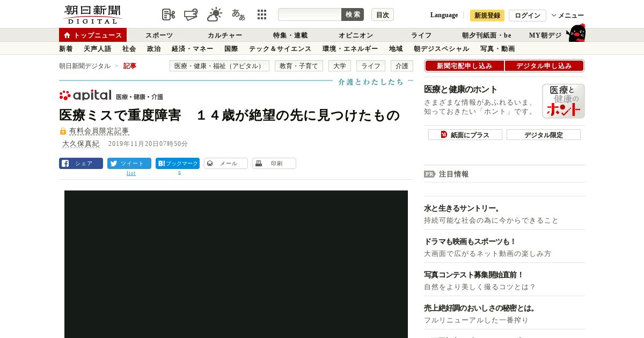Click 新聞宅配申し込み button
The height and width of the screenshot is (338, 644).
click(x=465, y=66)
